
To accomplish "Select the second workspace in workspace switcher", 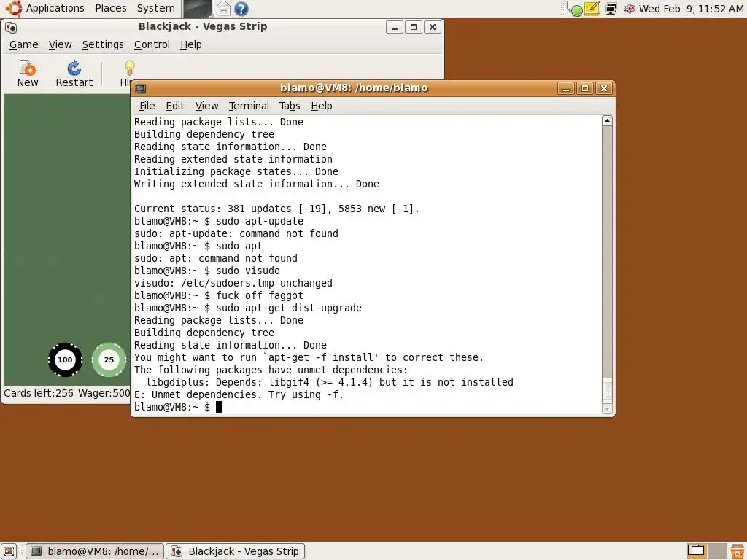I will (x=717, y=551).
